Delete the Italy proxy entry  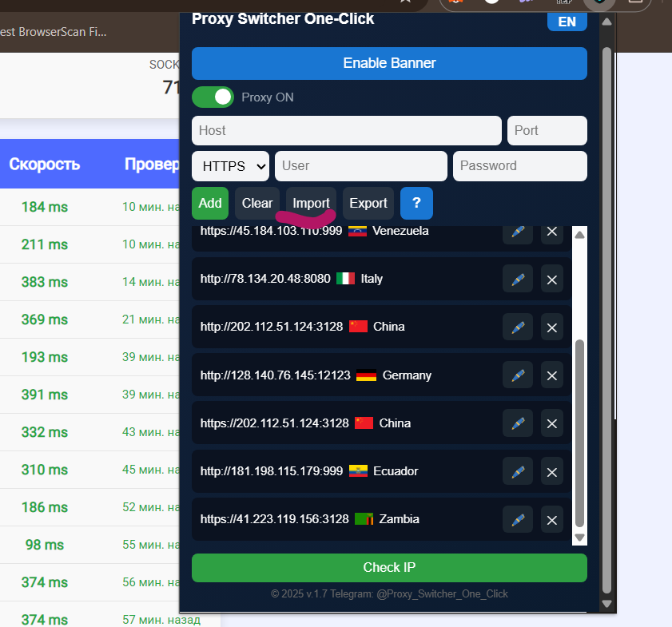tap(551, 279)
